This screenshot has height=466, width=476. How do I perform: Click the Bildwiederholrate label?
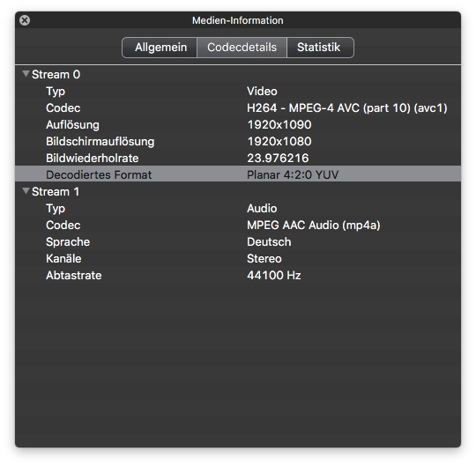point(93,158)
